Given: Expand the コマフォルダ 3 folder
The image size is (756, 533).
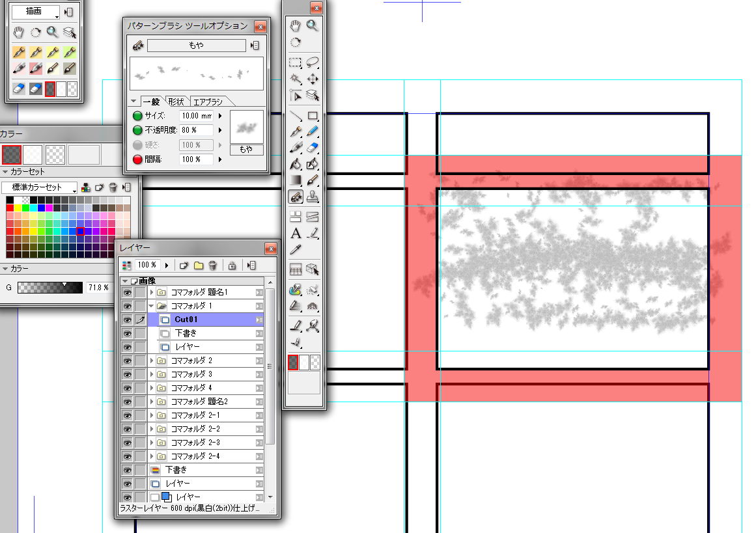Looking at the screenshot, I should click(x=151, y=374).
